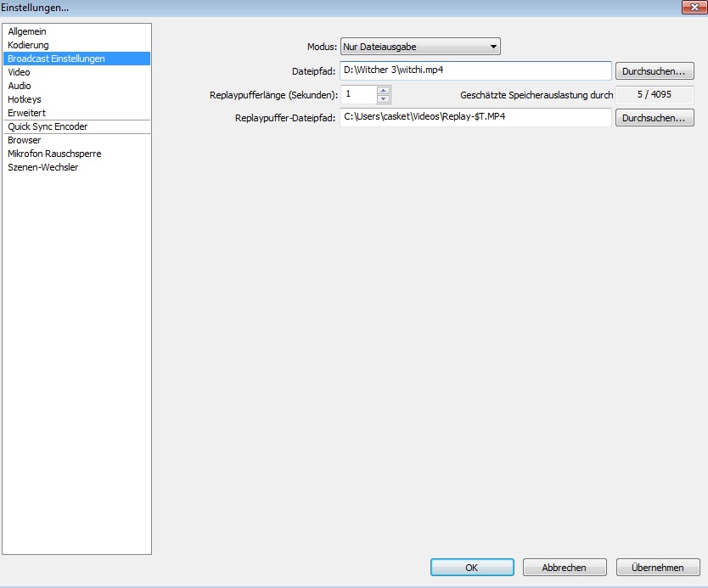Decrease the Replaypufferlänge value with down arrow

pyautogui.click(x=384, y=99)
